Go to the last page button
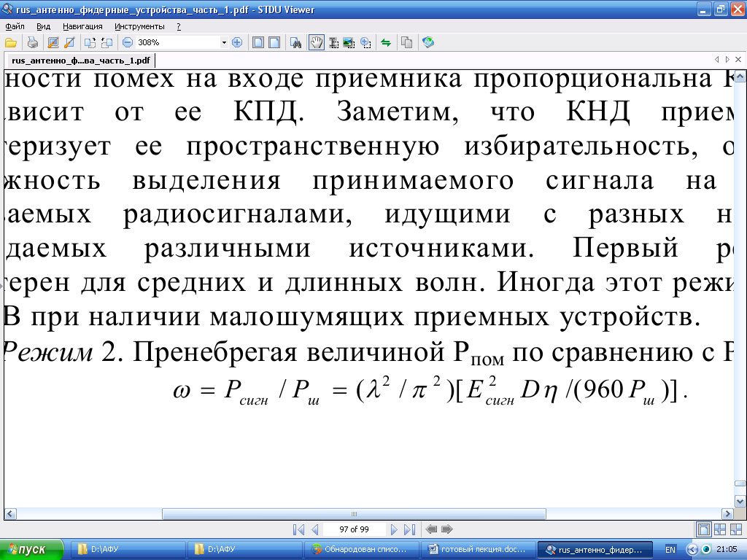 409,529
